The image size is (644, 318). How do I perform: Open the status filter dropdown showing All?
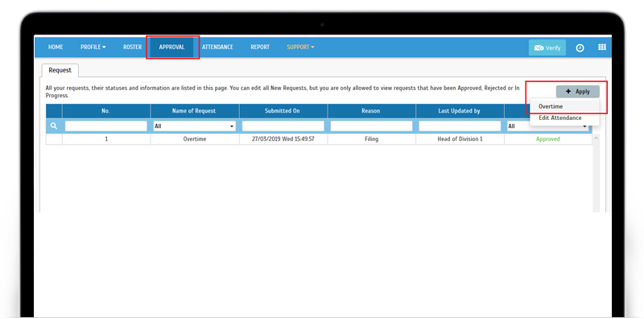548,126
